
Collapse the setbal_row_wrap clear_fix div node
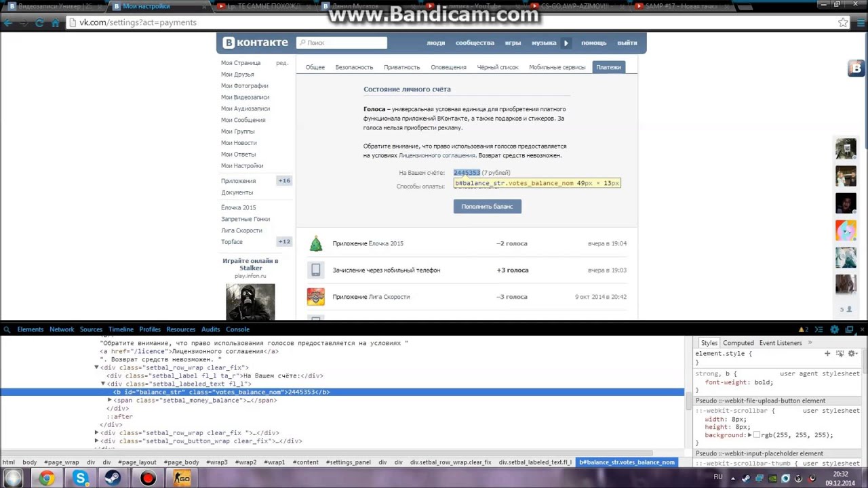click(x=96, y=367)
